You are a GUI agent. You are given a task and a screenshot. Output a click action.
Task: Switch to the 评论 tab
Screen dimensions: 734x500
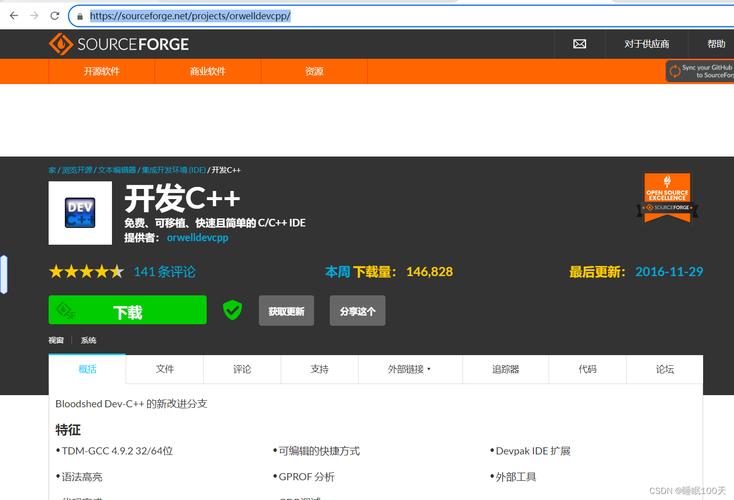pos(242,369)
